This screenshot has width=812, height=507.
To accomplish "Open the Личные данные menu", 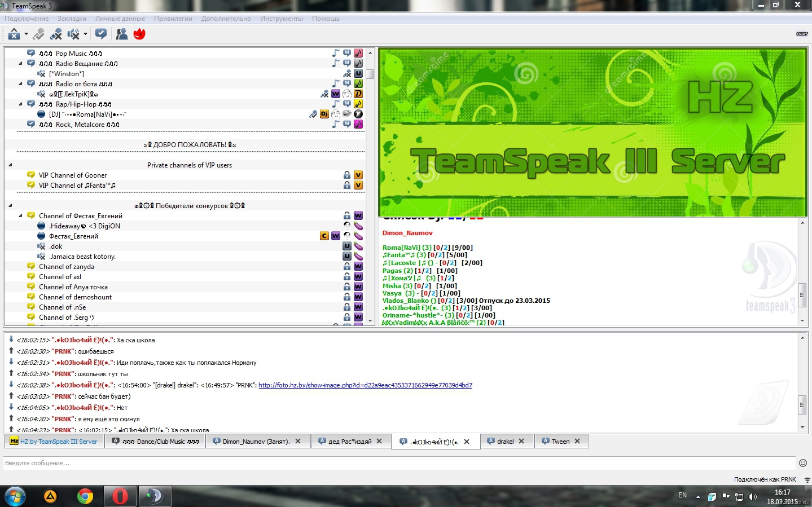I will [120, 19].
